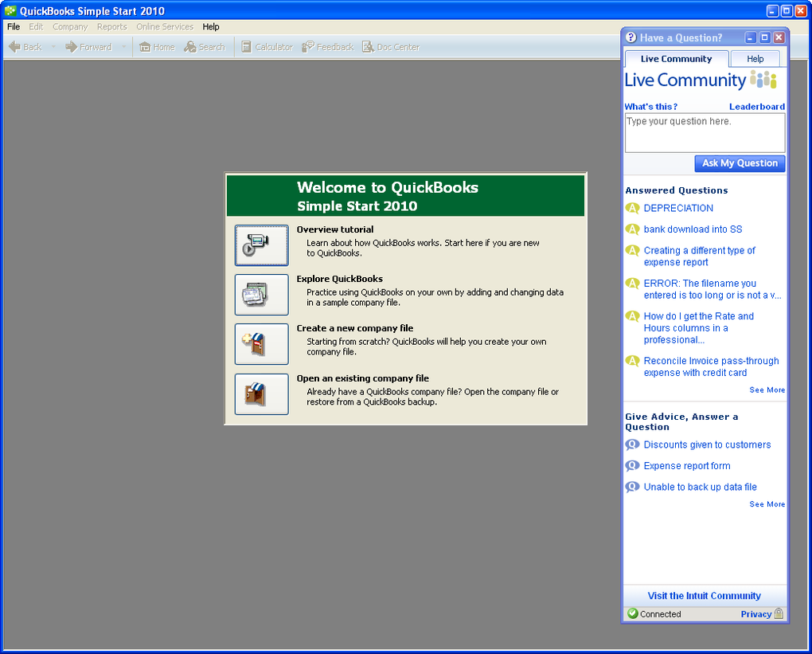812x654 pixels.
Task: Click the Connected status text
Action: [x=660, y=614]
